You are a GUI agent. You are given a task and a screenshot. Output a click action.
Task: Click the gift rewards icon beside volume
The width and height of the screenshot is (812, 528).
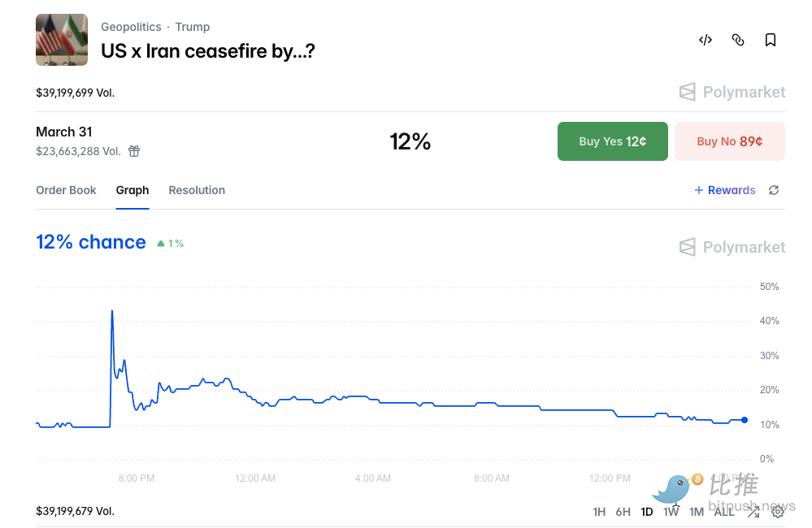point(134,151)
